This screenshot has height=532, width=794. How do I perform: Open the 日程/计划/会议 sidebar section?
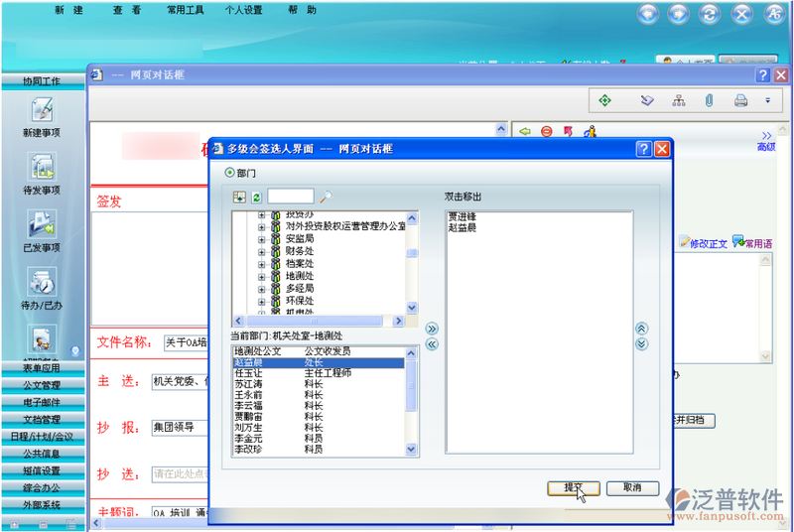43,437
